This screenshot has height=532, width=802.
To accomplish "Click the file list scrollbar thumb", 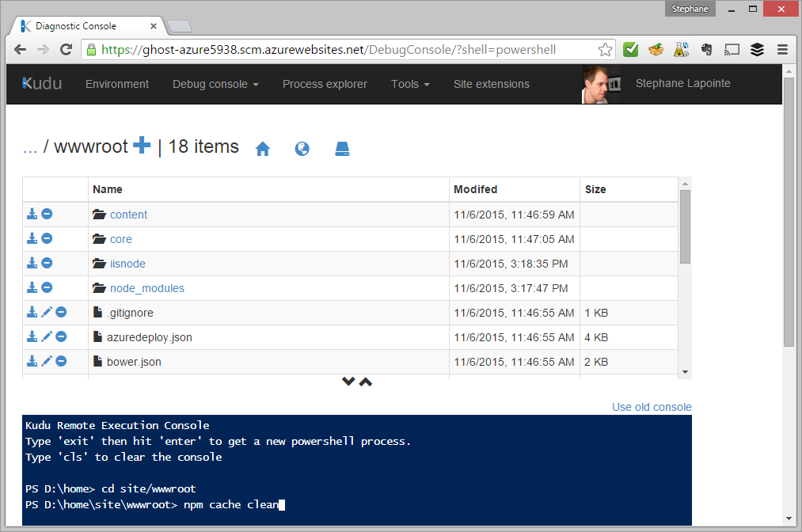I will (x=685, y=226).
